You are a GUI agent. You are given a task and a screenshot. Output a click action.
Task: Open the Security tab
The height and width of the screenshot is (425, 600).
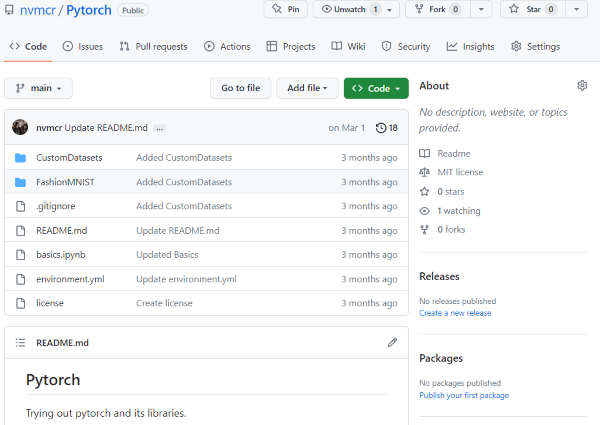406,47
